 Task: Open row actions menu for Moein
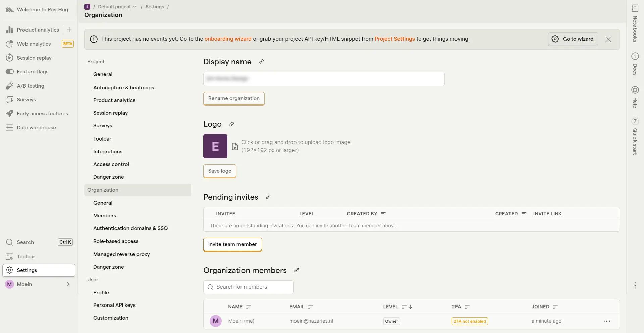coord(607,321)
